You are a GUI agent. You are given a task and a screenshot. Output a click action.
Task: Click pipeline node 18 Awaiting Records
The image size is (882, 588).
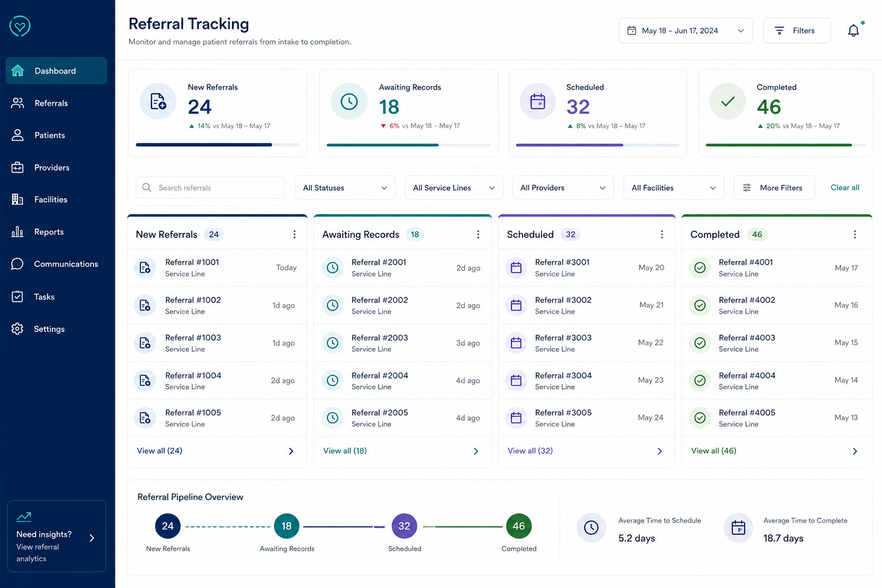point(287,526)
